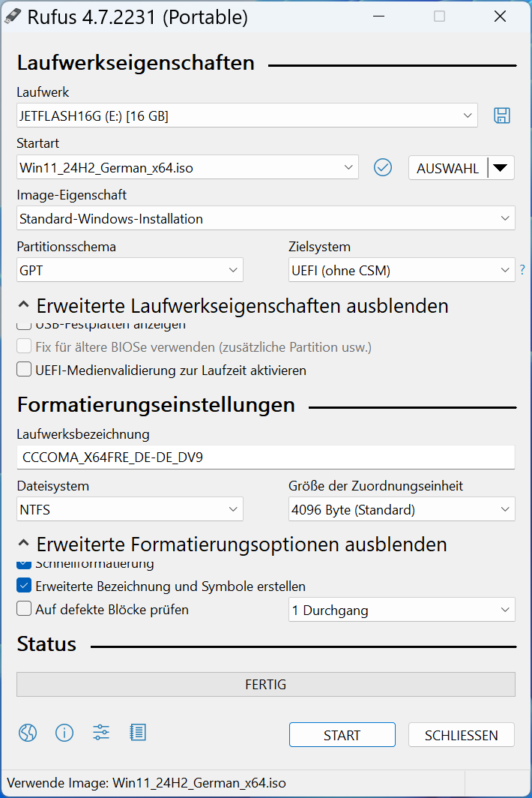The height and width of the screenshot is (798, 532).
Task: Click the save drive image icon
Action: (501, 115)
